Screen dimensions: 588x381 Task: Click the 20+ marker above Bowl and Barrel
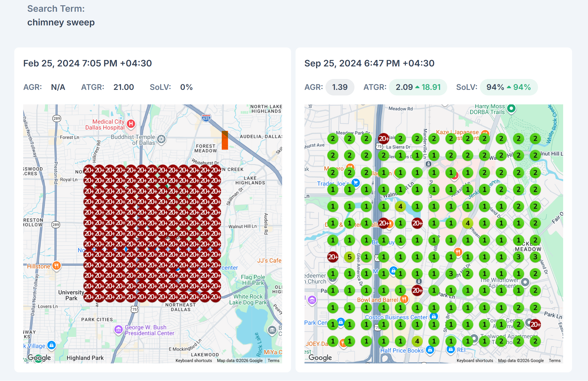[417, 291]
